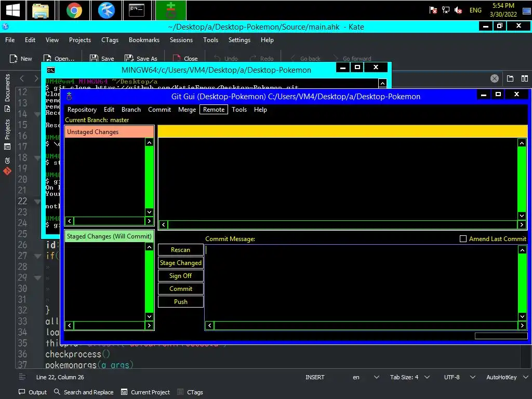Viewport: 532px width, 399px height.
Task: Click Kate's round close-tab X icon
Action: 495,79
